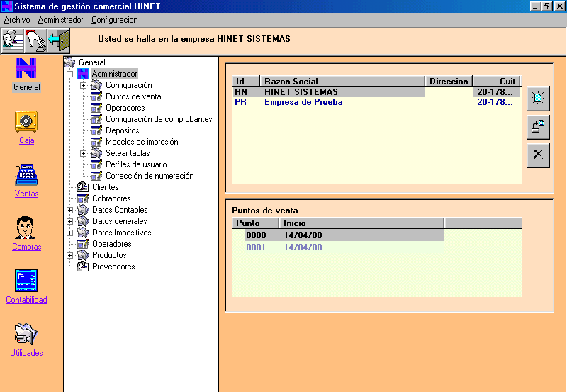
Task: Click the General root folder icon in tree
Action: (69, 62)
